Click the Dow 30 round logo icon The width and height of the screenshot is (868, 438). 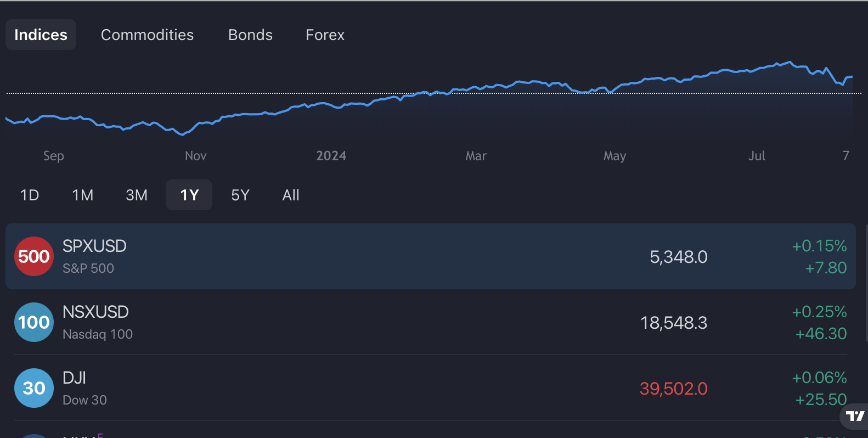pos(34,388)
